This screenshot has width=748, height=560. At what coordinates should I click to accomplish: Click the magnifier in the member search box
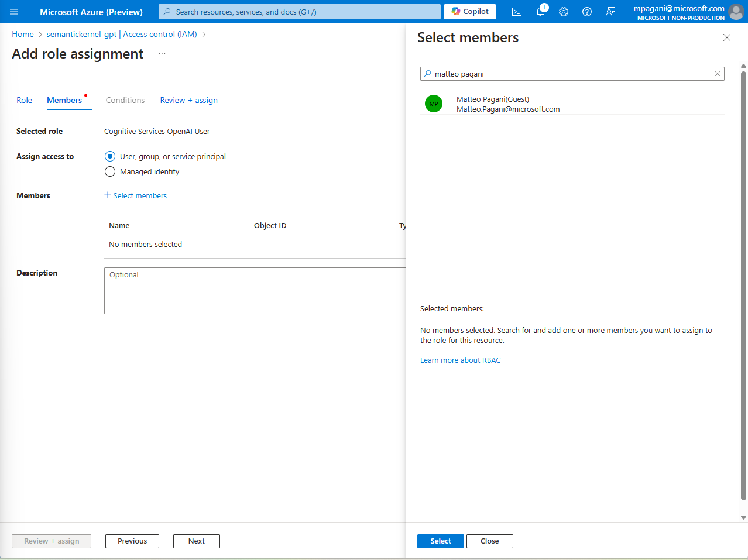click(x=427, y=74)
